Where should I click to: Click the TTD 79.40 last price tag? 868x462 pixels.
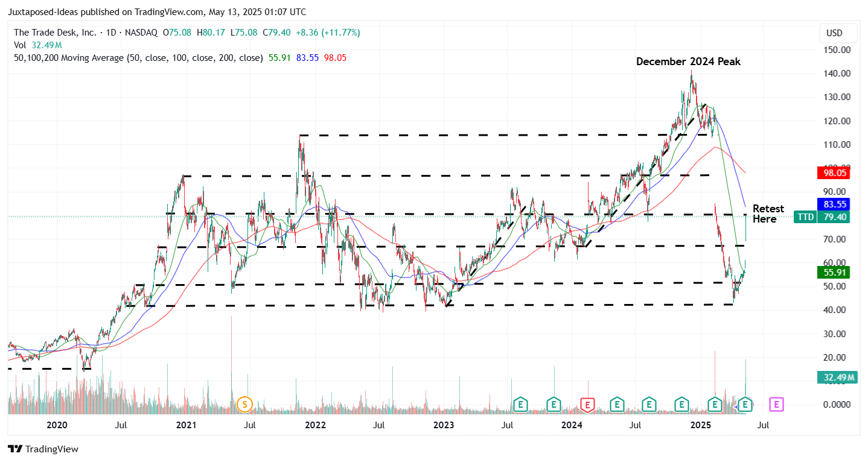click(x=822, y=217)
